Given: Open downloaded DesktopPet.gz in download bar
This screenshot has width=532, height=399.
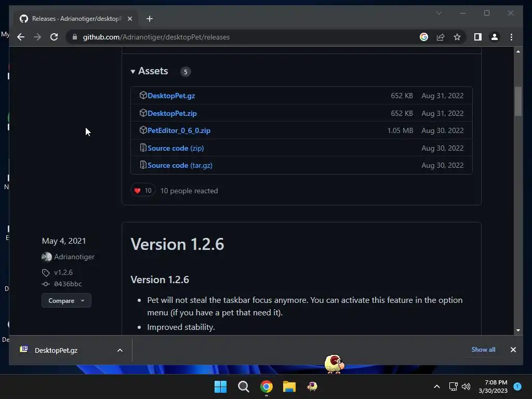Looking at the screenshot, I should (56, 350).
